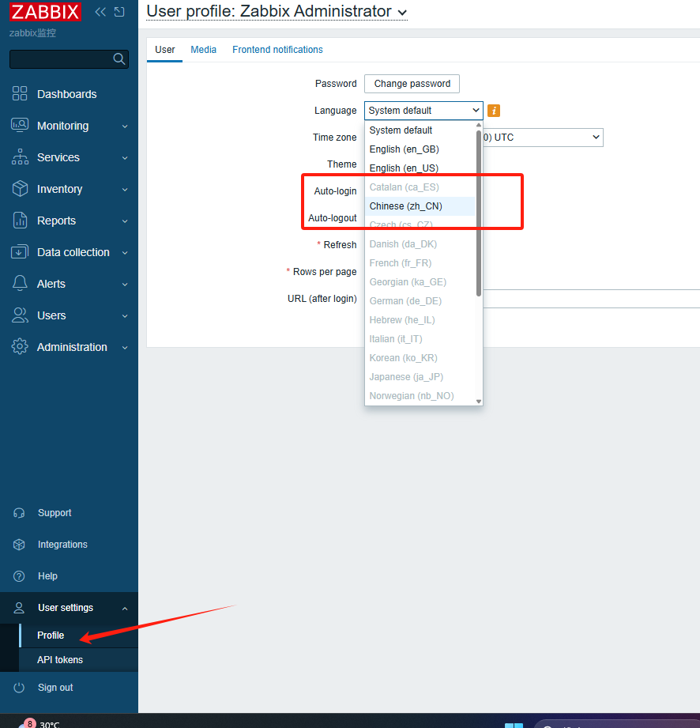Open the User profile title dropdown arrow
This screenshot has height=728, width=700.
[x=402, y=13]
